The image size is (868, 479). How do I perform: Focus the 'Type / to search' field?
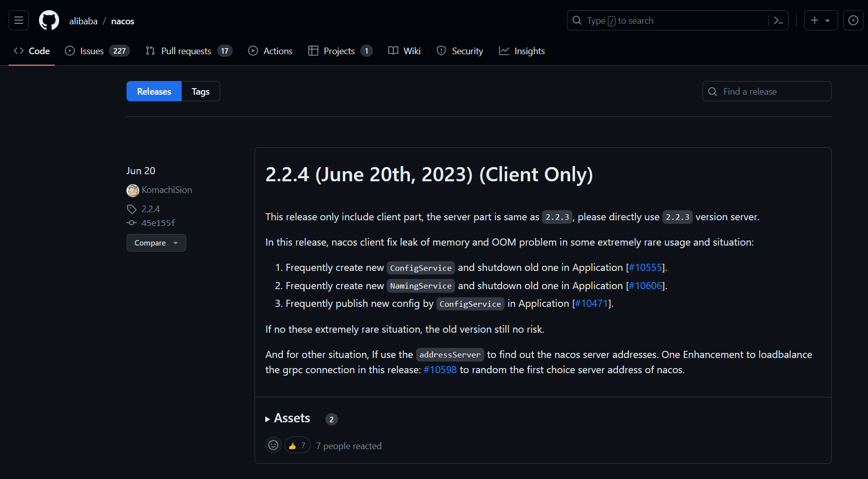[x=677, y=20]
